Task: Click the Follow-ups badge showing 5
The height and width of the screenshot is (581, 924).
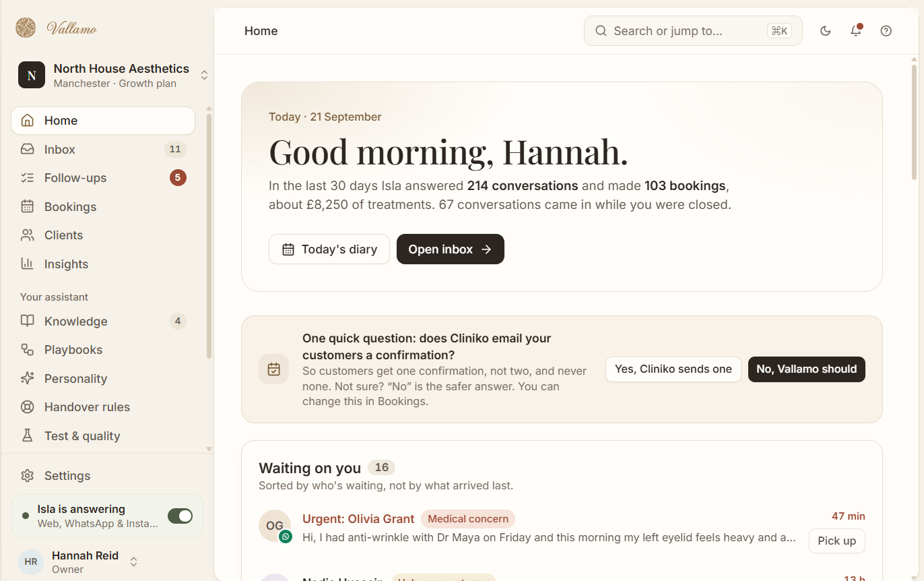Action: 178,178
